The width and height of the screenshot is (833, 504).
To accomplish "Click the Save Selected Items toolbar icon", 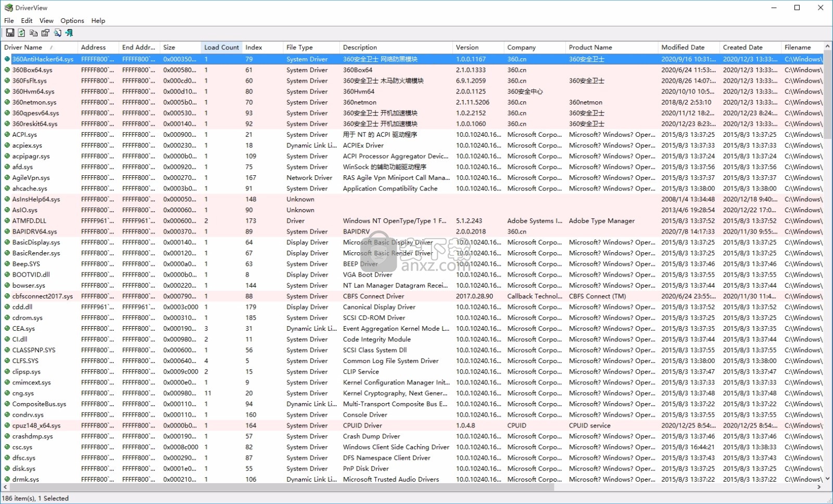I will (x=9, y=33).
